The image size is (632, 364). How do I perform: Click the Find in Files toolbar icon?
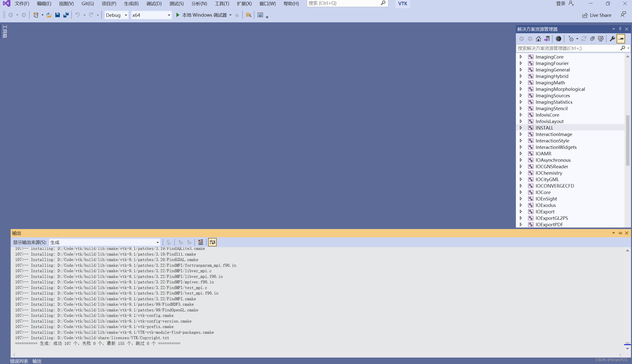pyautogui.click(x=248, y=15)
